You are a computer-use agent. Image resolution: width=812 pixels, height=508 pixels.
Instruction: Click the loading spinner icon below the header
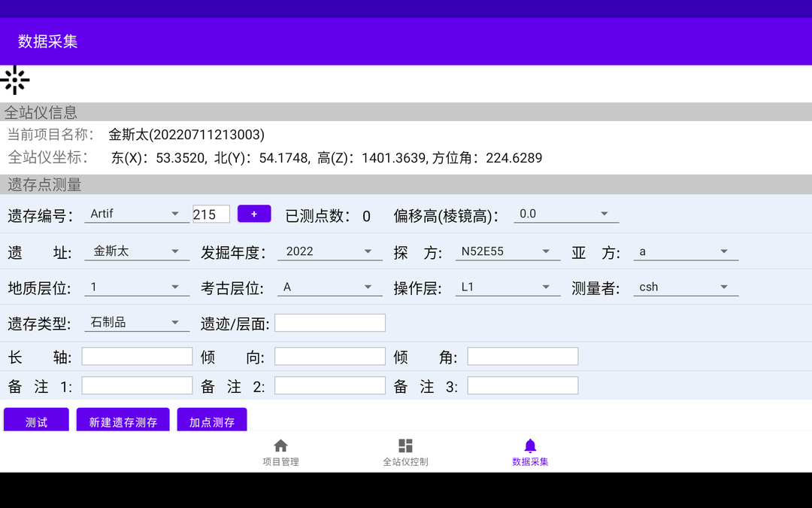[14, 80]
